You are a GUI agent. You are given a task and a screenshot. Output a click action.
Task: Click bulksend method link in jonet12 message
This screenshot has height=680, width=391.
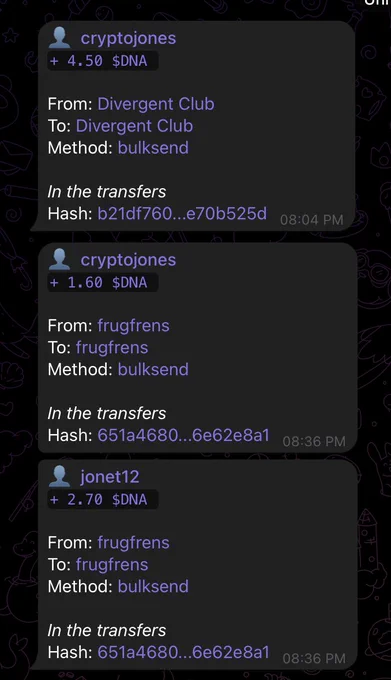pyautogui.click(x=153, y=586)
